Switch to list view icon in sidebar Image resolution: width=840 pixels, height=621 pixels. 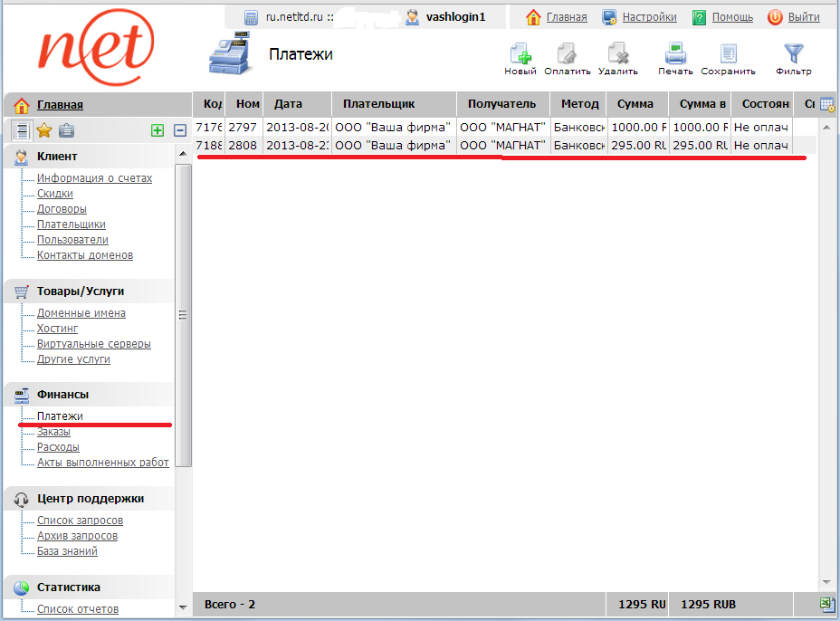22,130
